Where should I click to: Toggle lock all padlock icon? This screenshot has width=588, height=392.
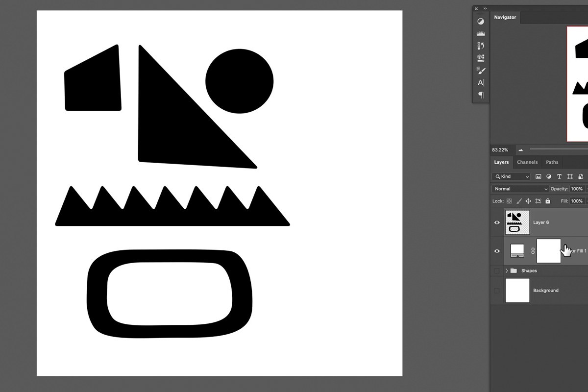(x=548, y=201)
